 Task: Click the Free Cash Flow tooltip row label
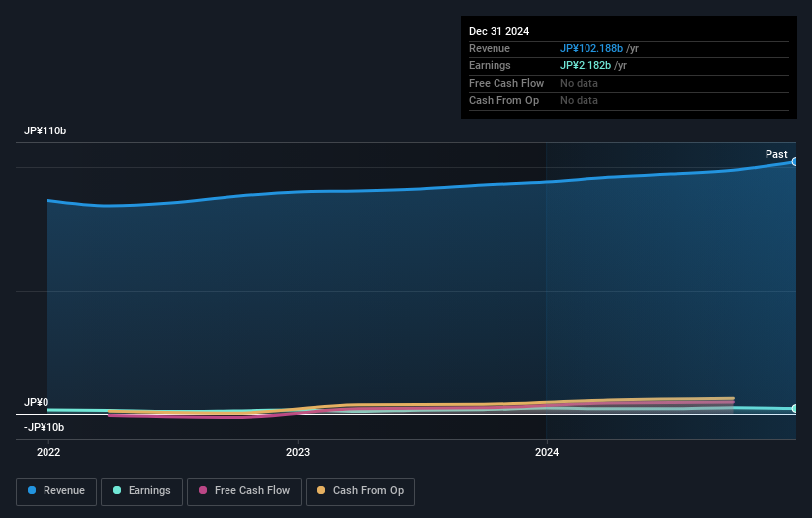(506, 83)
